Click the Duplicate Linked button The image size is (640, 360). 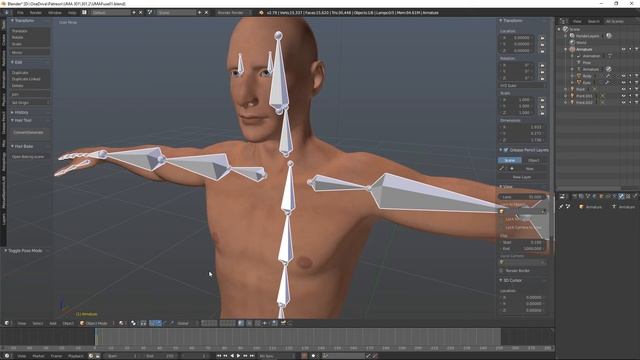(30, 79)
